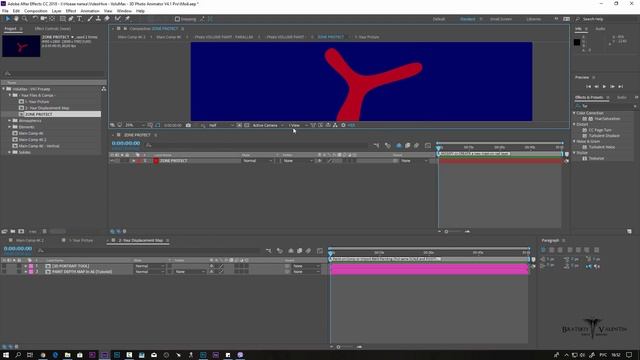Select the Puppet Pin tool

127,19
